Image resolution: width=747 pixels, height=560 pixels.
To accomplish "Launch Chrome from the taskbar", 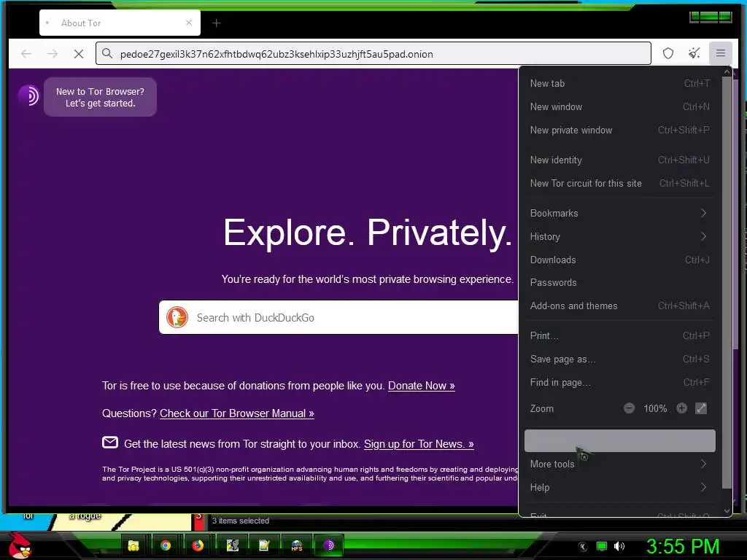I will (166, 545).
